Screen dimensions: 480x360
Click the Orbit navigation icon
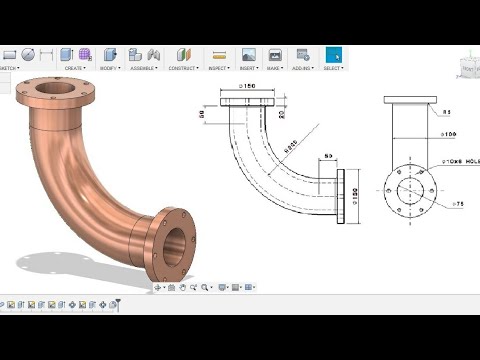[x=158, y=287]
